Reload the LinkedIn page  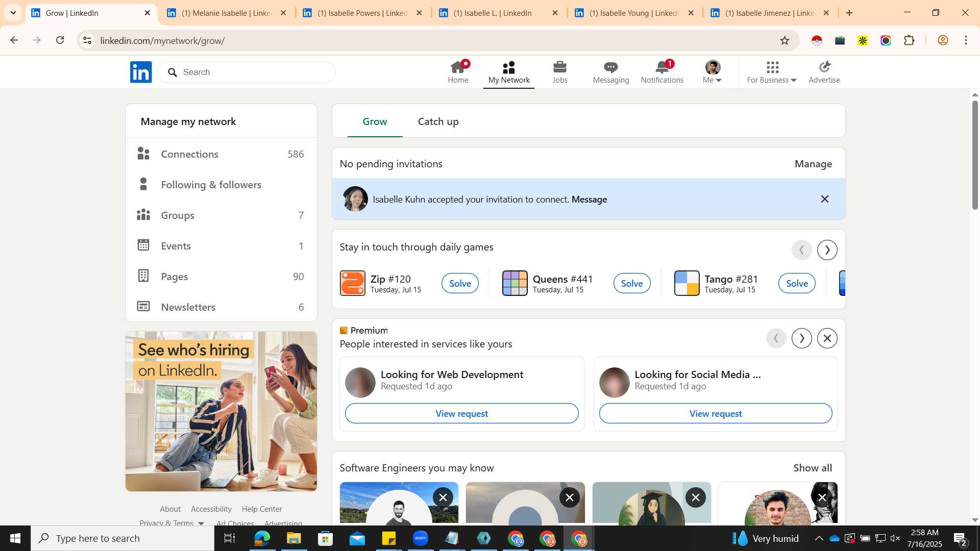[x=60, y=40]
